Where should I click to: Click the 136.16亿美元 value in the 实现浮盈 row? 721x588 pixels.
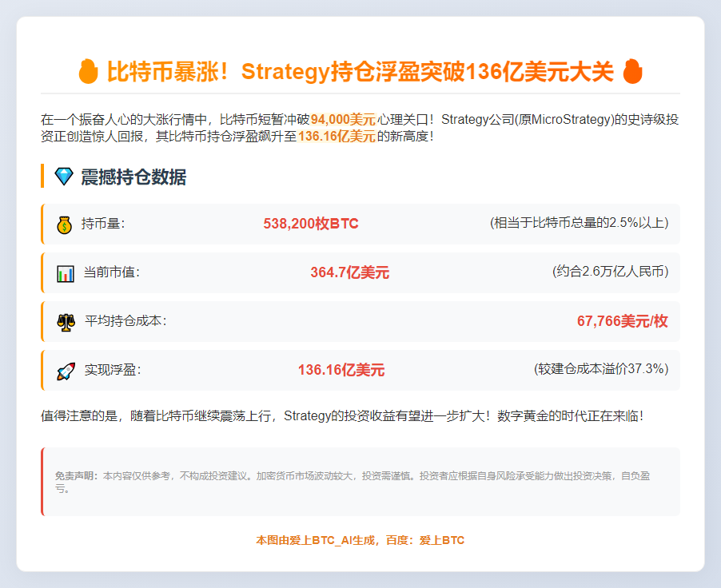click(341, 370)
